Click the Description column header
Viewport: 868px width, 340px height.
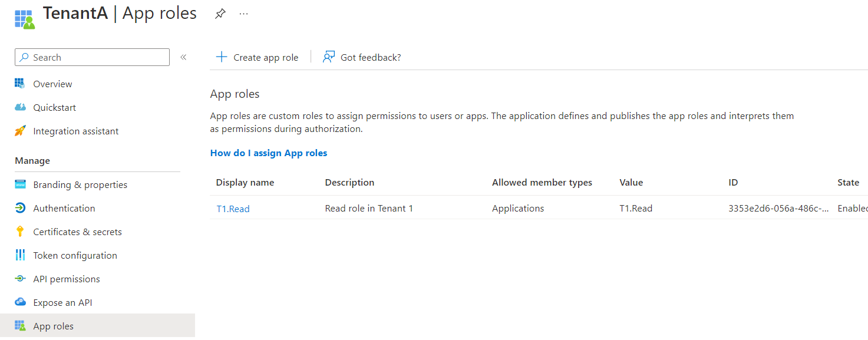[x=349, y=183]
